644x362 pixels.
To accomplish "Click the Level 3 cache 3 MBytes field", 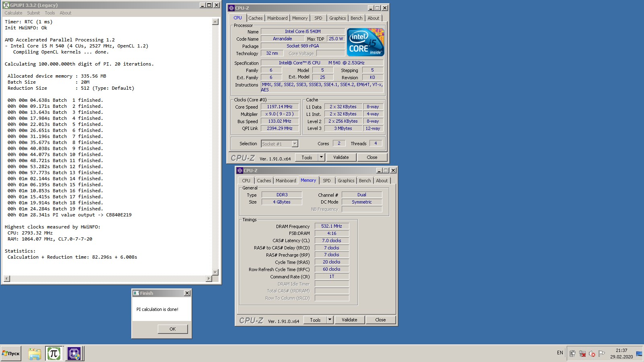I will tap(343, 128).
